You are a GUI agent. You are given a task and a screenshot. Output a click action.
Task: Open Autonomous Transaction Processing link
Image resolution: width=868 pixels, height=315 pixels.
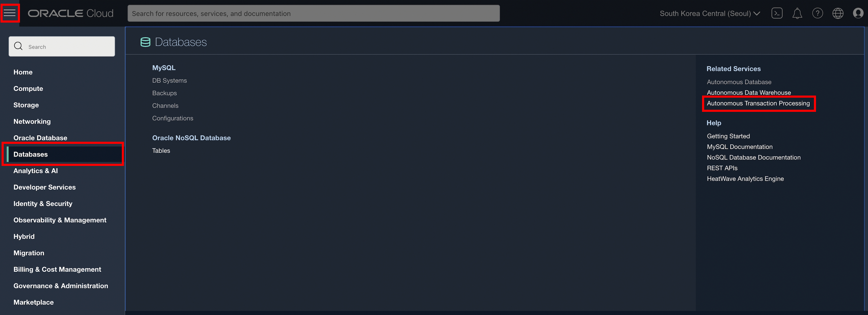[x=758, y=103]
